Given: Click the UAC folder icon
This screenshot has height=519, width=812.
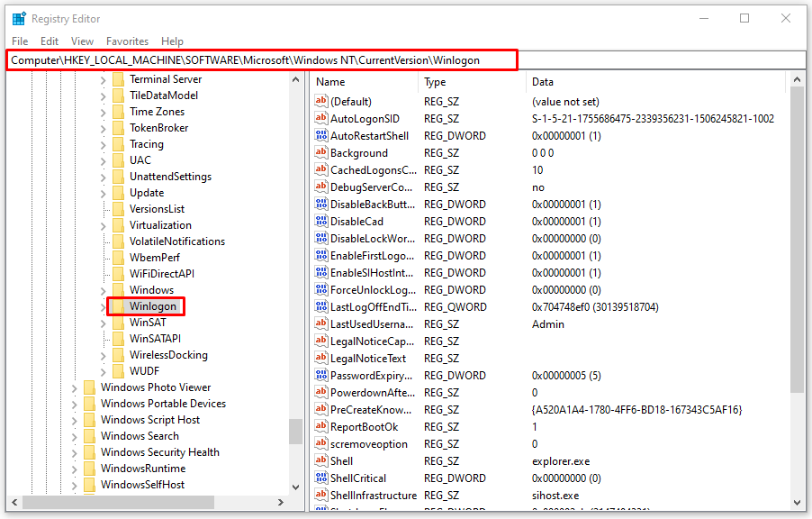Looking at the screenshot, I should pyautogui.click(x=119, y=160).
